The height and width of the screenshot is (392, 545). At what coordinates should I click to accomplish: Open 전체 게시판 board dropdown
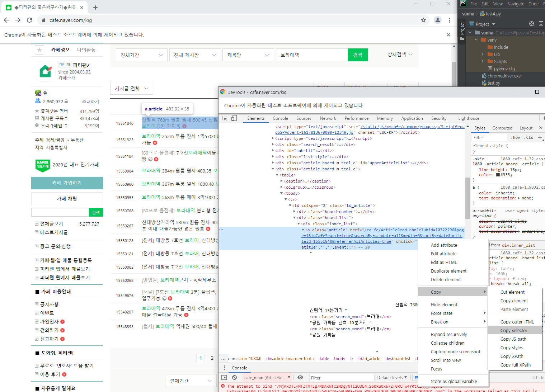pos(195,55)
